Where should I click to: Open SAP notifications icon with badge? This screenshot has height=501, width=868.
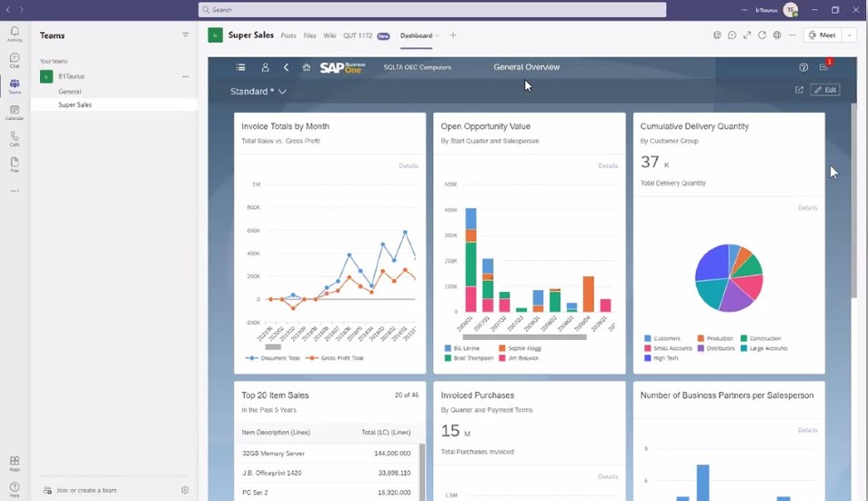tap(824, 66)
